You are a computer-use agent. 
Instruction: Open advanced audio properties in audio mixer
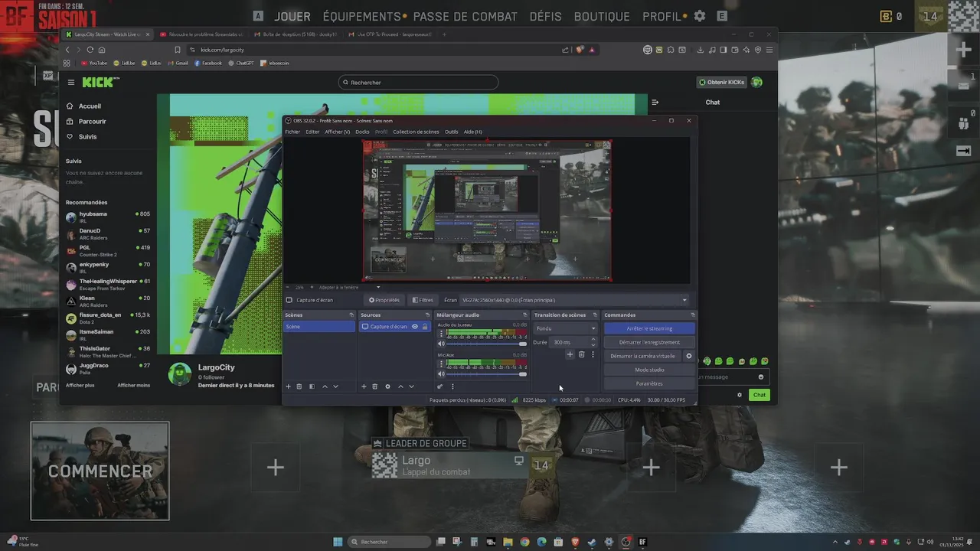click(x=440, y=386)
